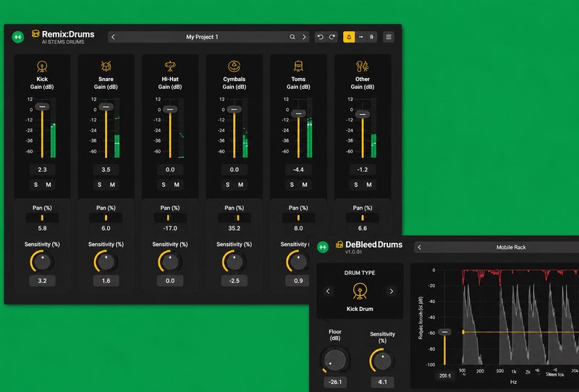Click the Toms gain value -4.4

tap(298, 169)
